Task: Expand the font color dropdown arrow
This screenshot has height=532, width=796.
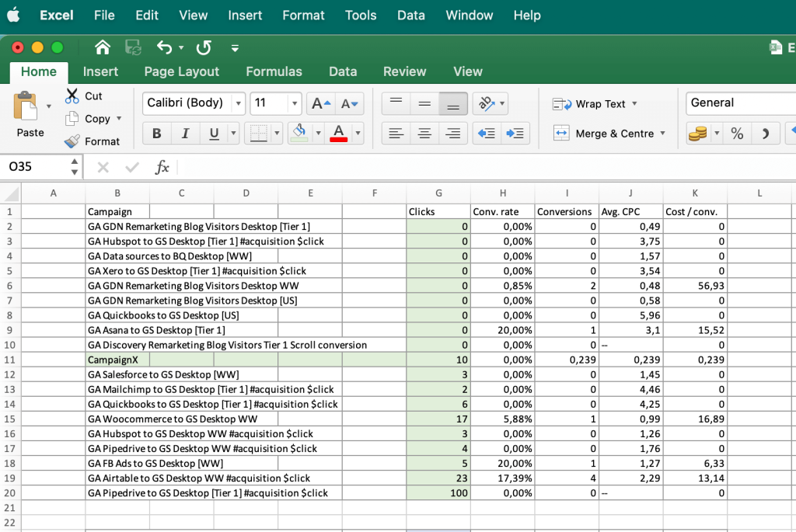Action: coord(358,133)
